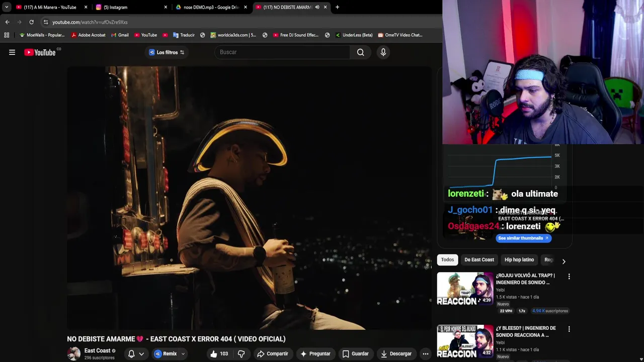644x362 pixels.
Task: Open OmeTV Video Chat bookmark
Action: pos(400,35)
